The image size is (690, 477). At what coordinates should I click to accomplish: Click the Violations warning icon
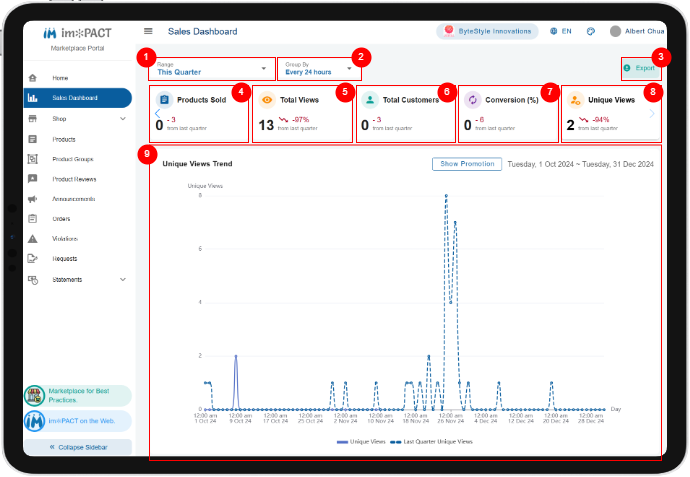click(33, 238)
